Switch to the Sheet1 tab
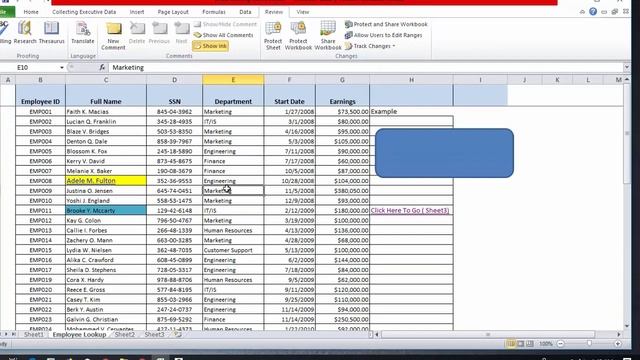The width and height of the screenshot is (640, 360). click(x=33, y=335)
